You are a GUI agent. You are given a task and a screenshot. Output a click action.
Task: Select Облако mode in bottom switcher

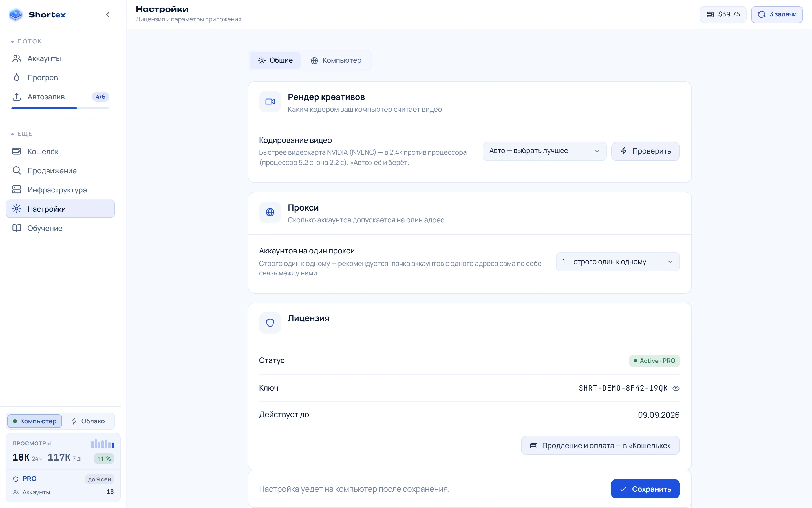tap(88, 421)
